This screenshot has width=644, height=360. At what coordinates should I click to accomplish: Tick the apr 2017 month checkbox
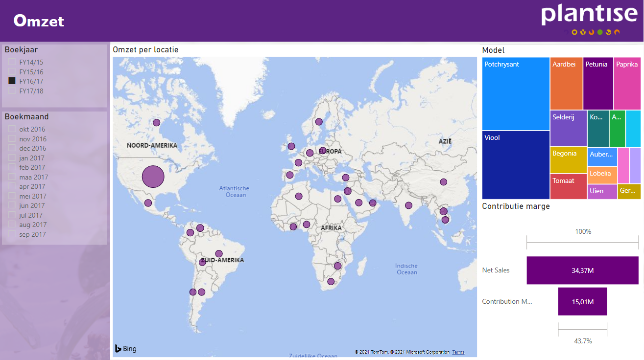pyautogui.click(x=12, y=186)
